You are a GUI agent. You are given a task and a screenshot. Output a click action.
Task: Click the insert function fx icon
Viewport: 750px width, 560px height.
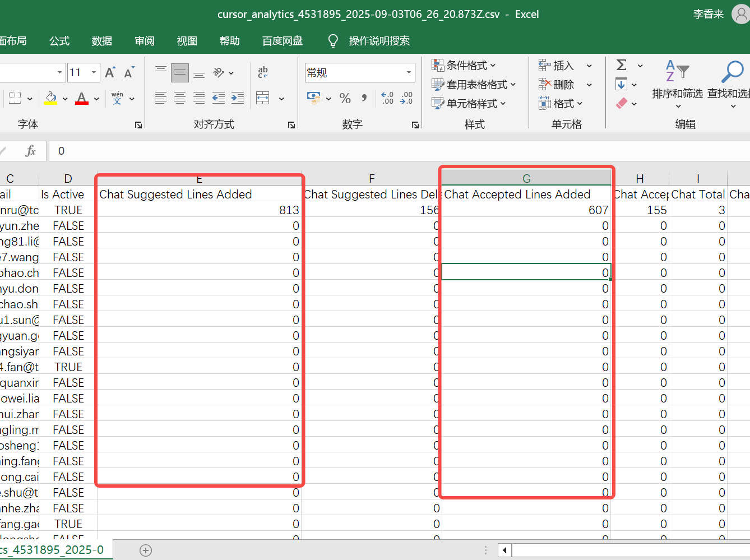coord(31,151)
